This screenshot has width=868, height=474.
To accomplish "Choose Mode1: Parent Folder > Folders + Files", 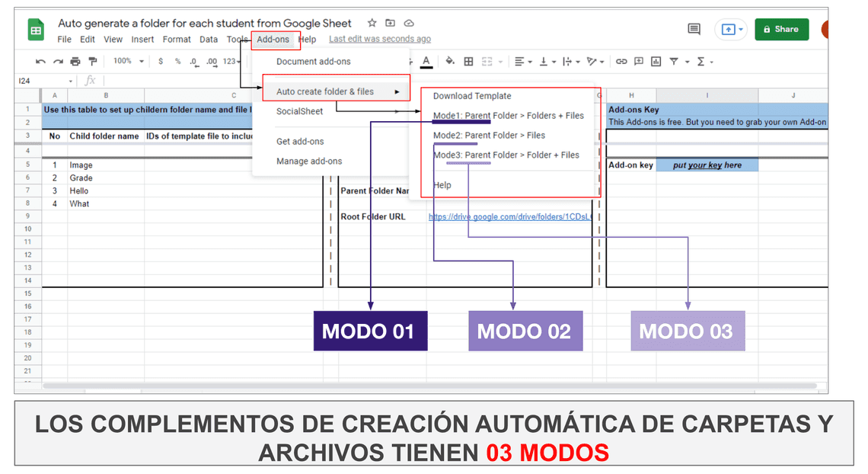I will click(508, 116).
